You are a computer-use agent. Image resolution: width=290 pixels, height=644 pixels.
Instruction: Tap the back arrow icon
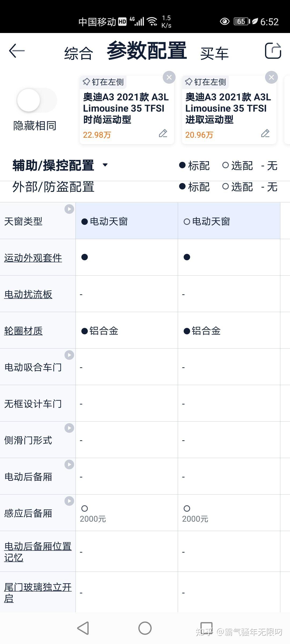point(17,51)
